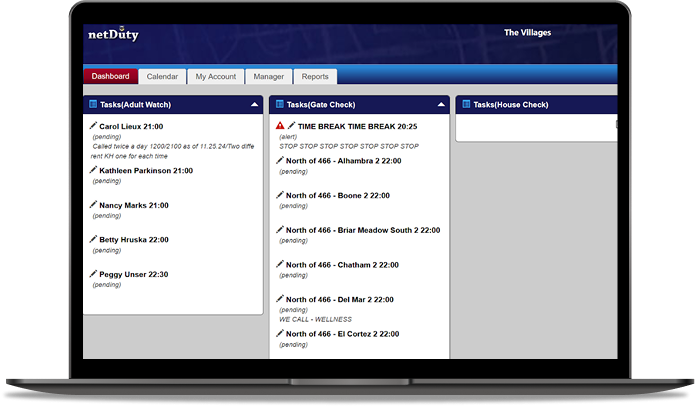This screenshot has height=406, width=695.
Task: Edit the Alhambra 2 task pencil
Action: pos(280,160)
